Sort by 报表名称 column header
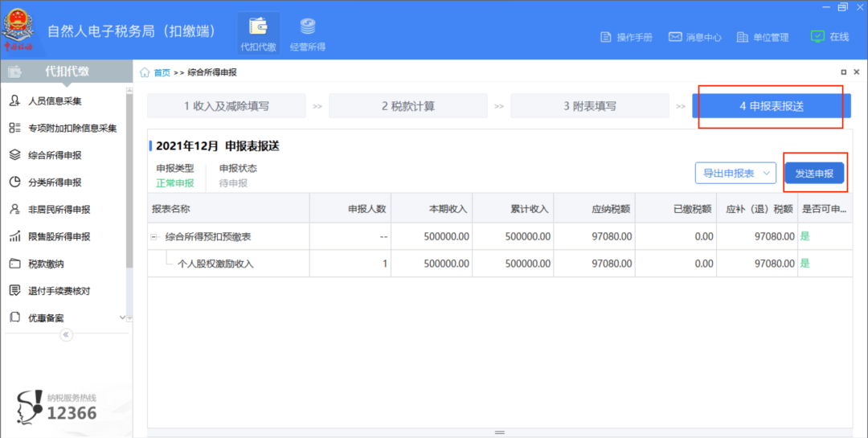This screenshot has height=438, width=868. click(228, 209)
